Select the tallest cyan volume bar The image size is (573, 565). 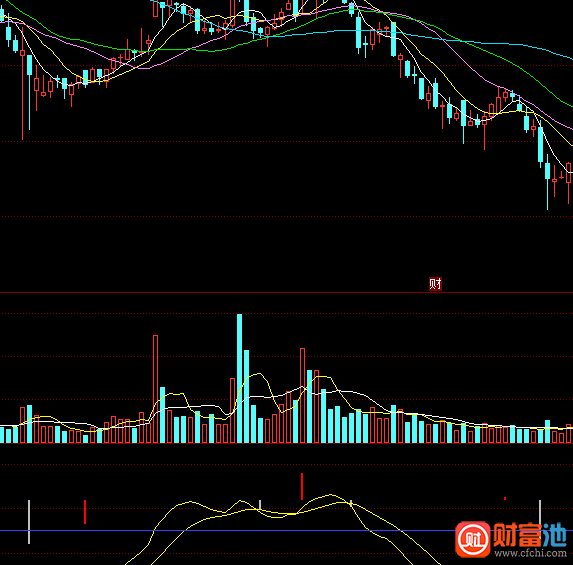click(x=239, y=379)
